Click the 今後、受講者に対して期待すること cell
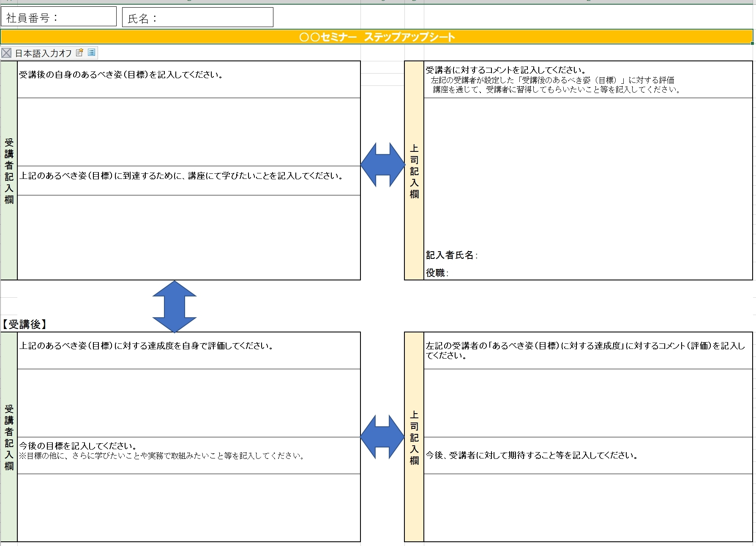 [x=588, y=455]
